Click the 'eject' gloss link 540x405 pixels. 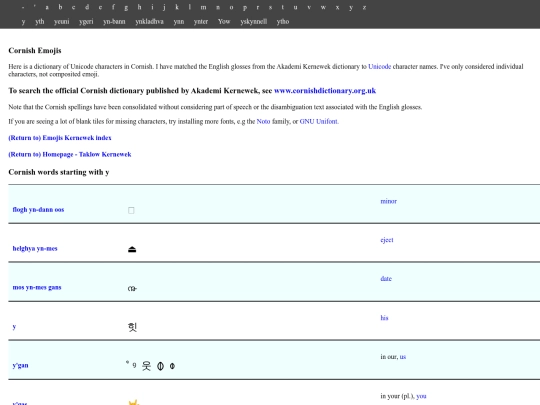(x=387, y=240)
